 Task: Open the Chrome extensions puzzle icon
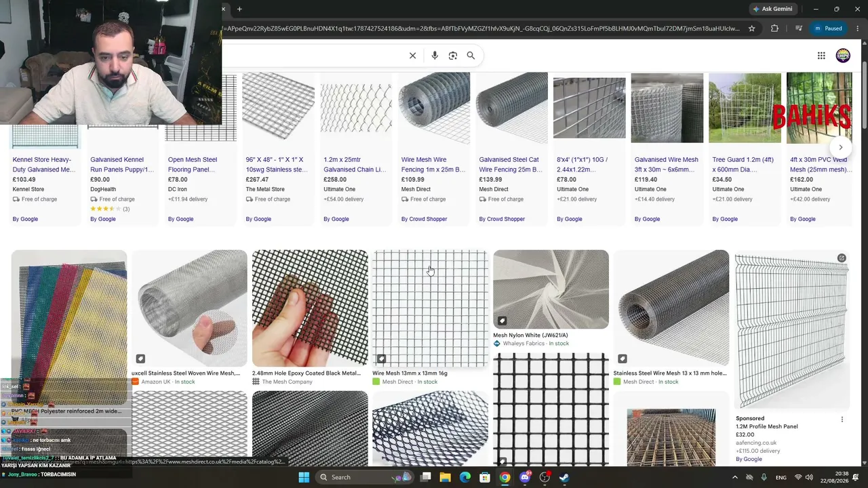[x=774, y=28]
